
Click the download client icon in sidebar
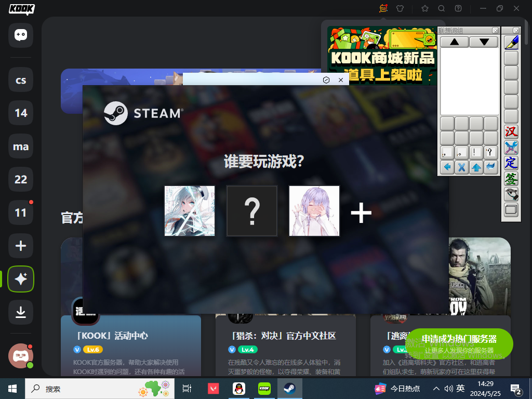click(21, 312)
